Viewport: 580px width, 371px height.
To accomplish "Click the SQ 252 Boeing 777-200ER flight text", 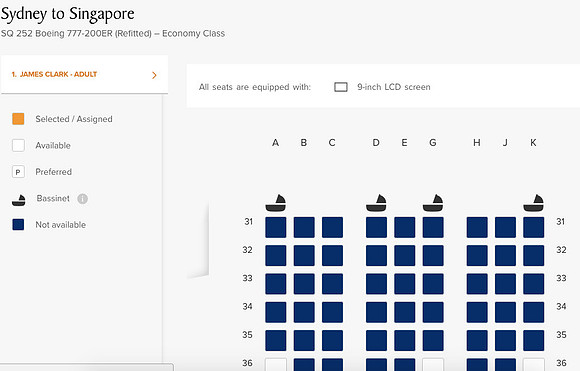I will (113, 34).
